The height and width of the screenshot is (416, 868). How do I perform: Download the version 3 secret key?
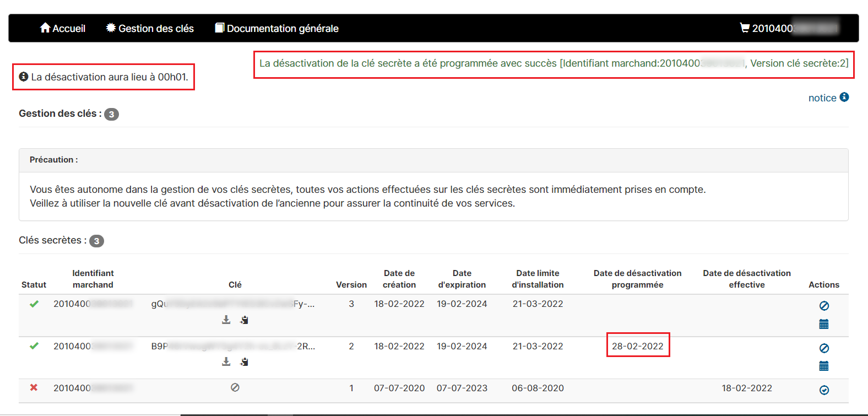226,320
